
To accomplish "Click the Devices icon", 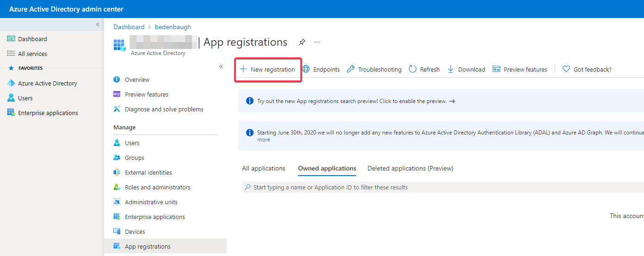I will coord(117,232).
